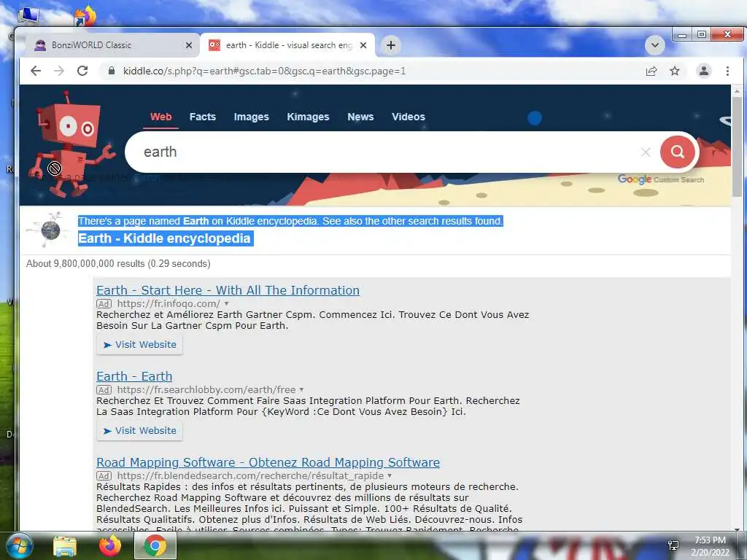Image resolution: width=747 pixels, height=560 pixels.
Task: Open the Computer icon on the desktop
Action: [28, 15]
